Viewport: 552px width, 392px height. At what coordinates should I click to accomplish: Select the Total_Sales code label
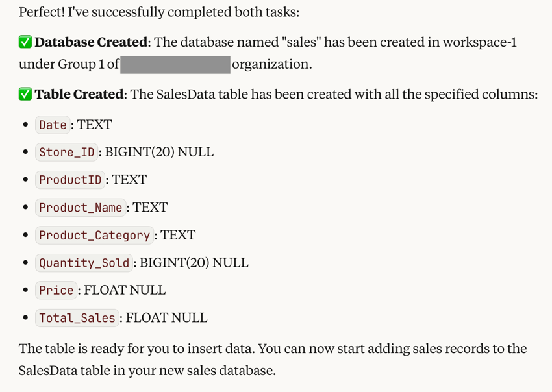point(77,318)
